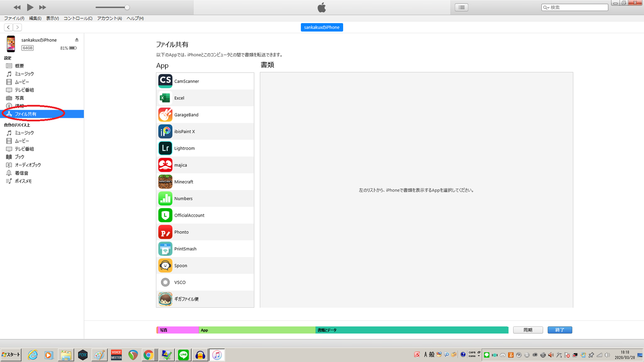This screenshot has height=362, width=644.
Task: Open the アカウント(A) menu
Action: click(x=110, y=19)
